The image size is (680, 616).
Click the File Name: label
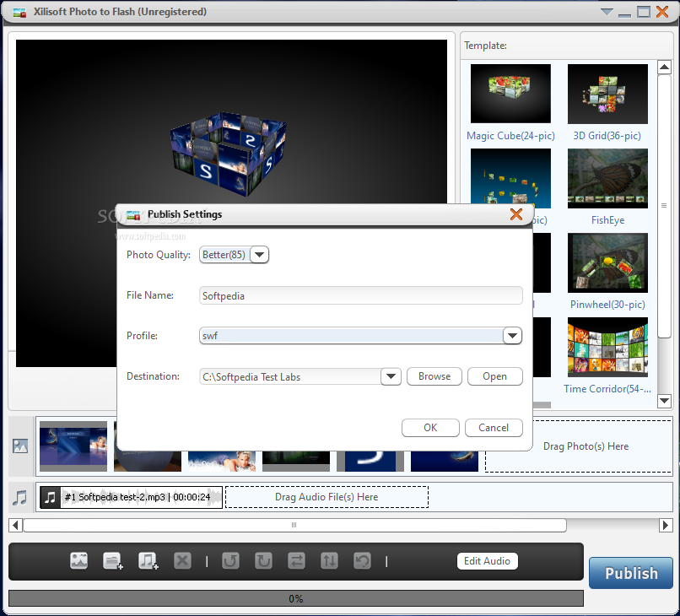pyautogui.click(x=149, y=295)
